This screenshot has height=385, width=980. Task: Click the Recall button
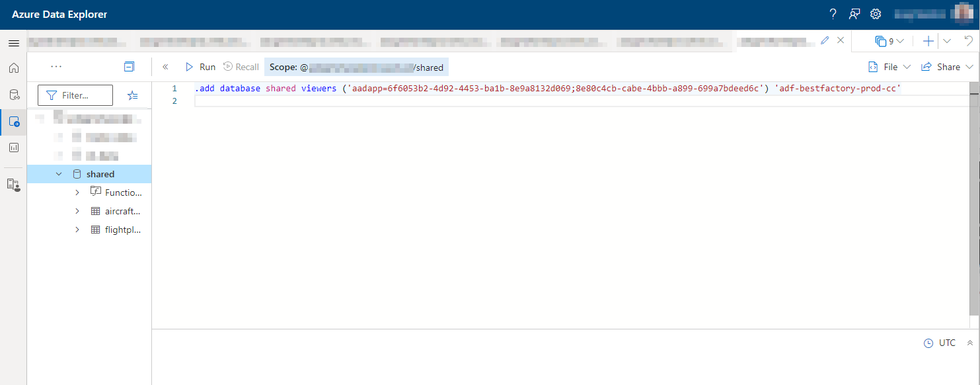point(241,67)
